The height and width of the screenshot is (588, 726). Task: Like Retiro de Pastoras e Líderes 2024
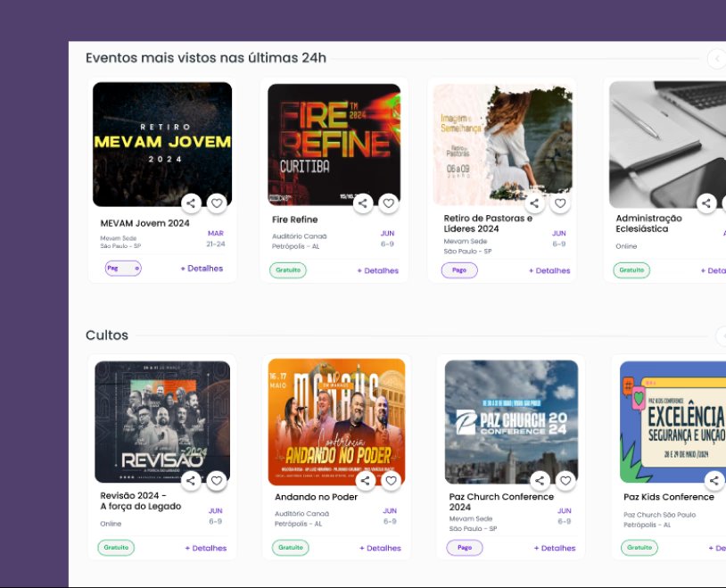point(560,203)
